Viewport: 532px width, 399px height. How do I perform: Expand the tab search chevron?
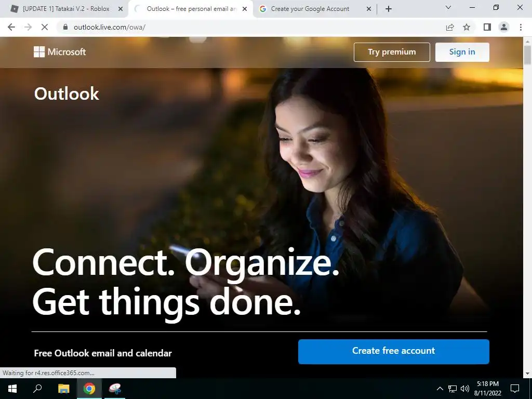448,7
